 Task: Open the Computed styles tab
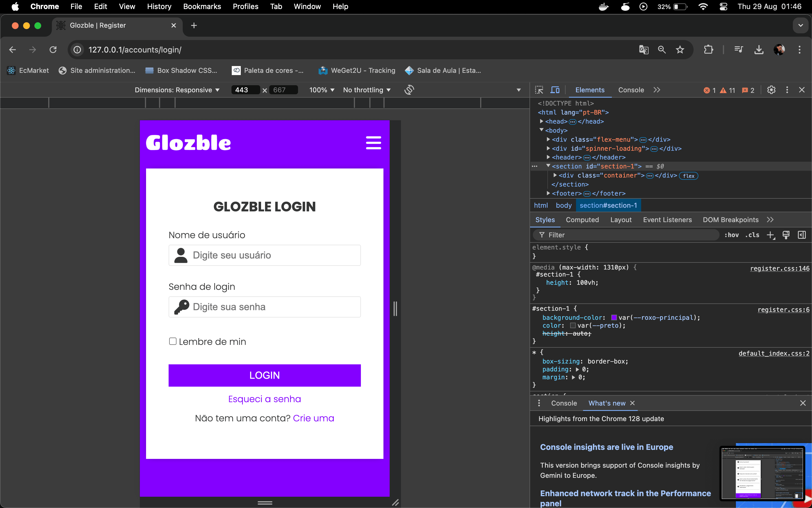(582, 220)
